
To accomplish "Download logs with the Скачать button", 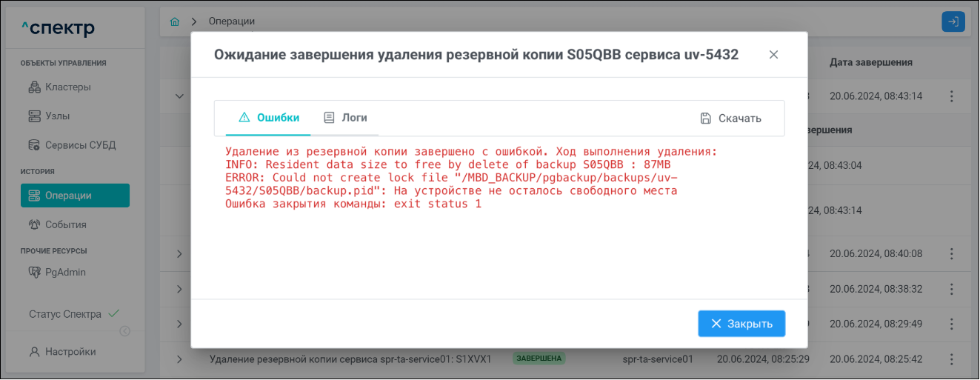I will [x=730, y=119].
